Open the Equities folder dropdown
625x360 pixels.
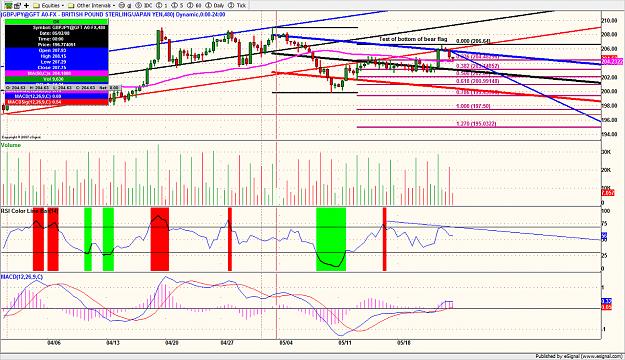pyautogui.click(x=48, y=6)
